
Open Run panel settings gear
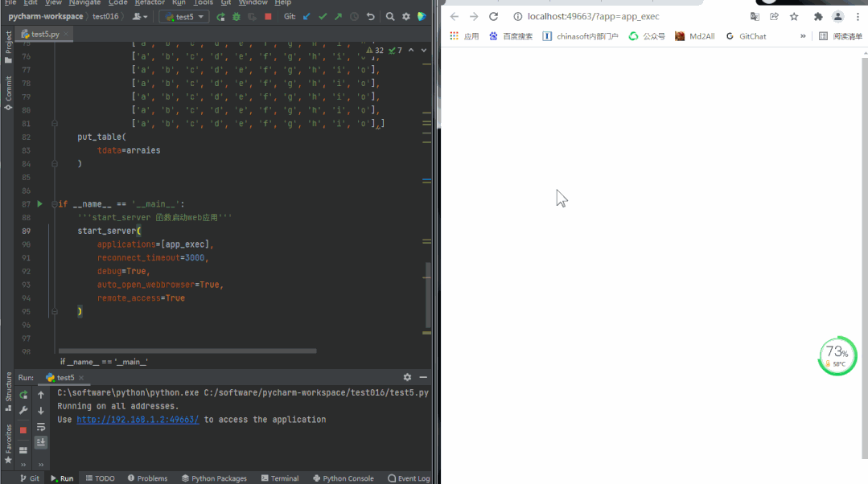[x=407, y=377]
